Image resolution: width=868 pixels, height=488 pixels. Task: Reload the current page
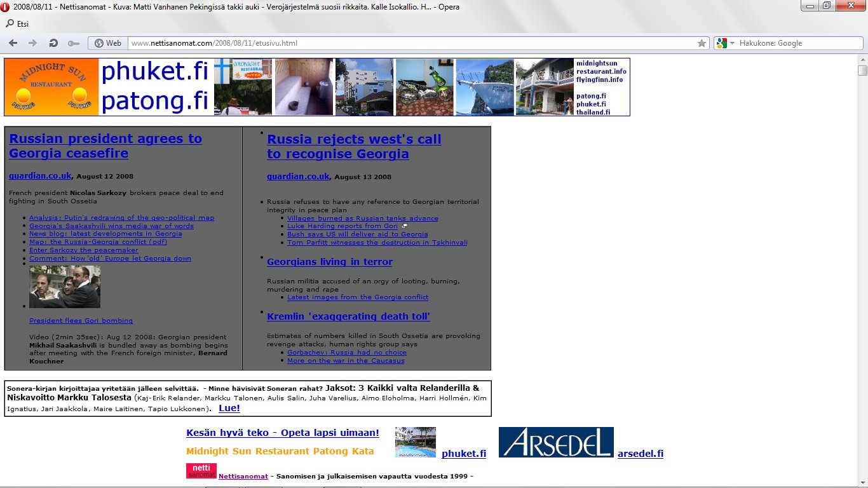[53, 43]
